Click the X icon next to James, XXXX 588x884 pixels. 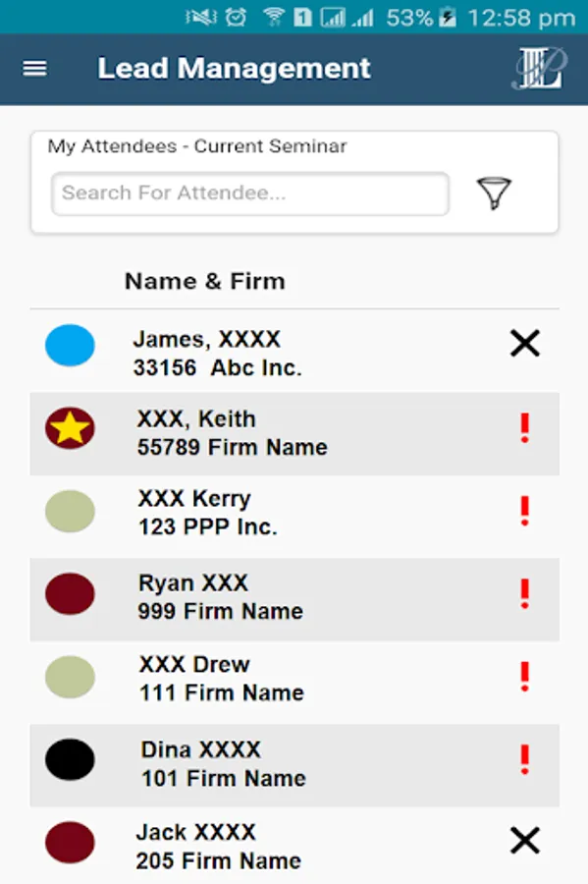point(525,343)
